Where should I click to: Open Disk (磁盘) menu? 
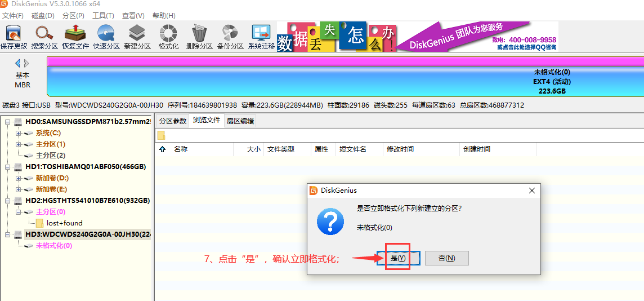coord(43,16)
